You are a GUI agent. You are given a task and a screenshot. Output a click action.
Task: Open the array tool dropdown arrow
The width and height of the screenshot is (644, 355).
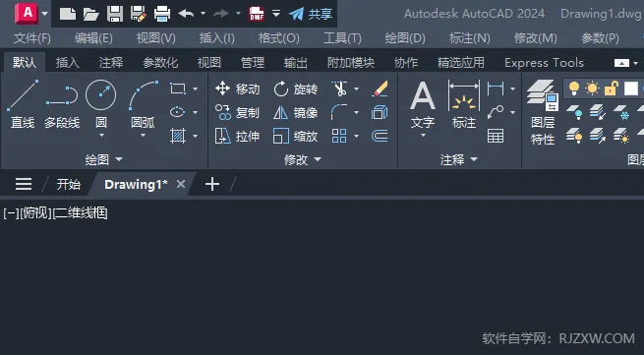point(356,136)
